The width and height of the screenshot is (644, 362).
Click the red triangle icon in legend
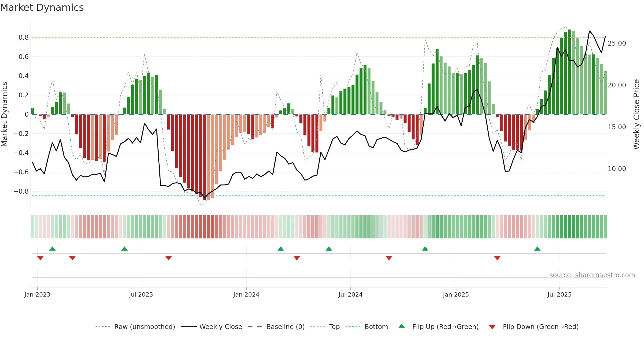pyautogui.click(x=492, y=327)
